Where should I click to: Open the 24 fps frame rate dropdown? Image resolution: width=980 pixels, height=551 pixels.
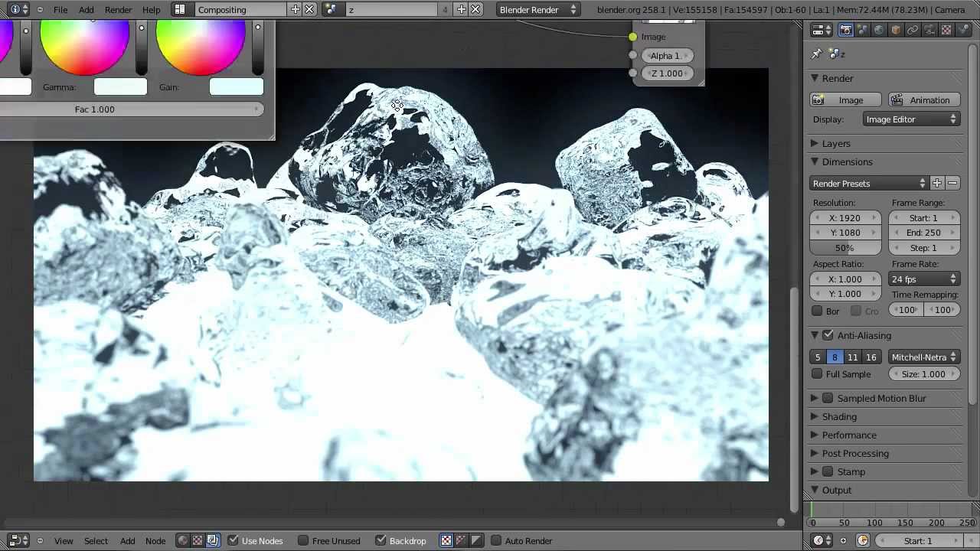tap(924, 279)
